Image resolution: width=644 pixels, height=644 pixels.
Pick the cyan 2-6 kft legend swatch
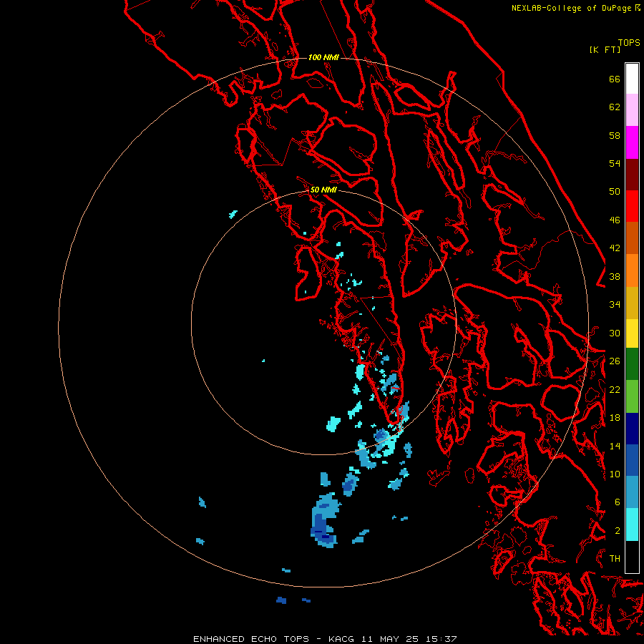point(632,525)
